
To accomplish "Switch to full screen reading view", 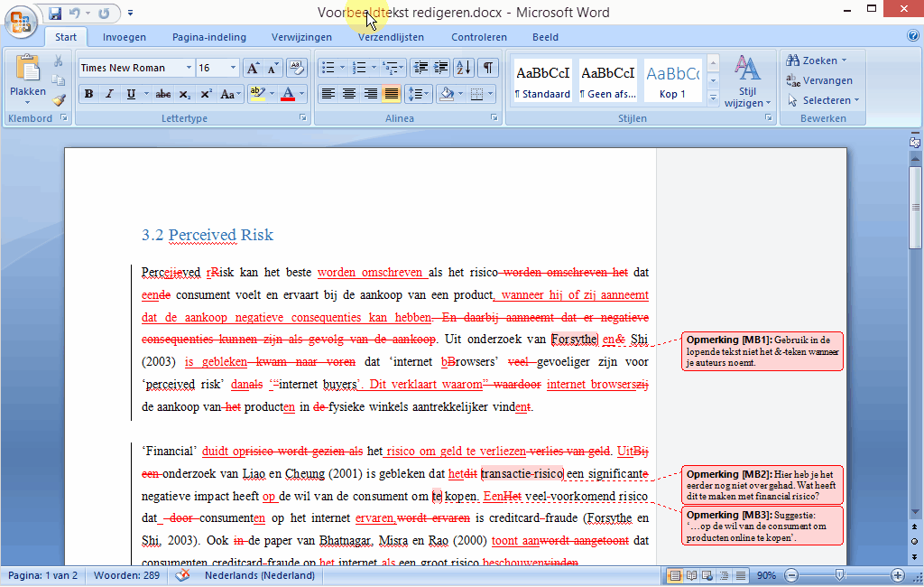I will coord(692,575).
